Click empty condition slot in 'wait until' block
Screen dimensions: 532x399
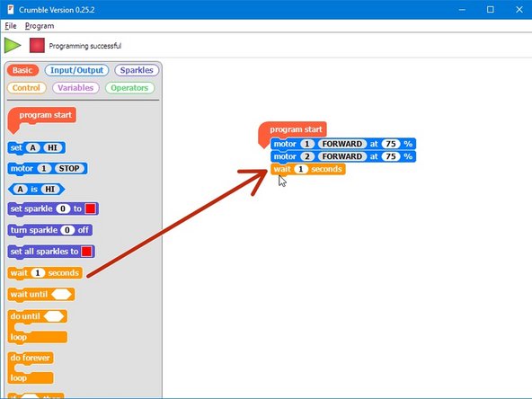click(61, 294)
